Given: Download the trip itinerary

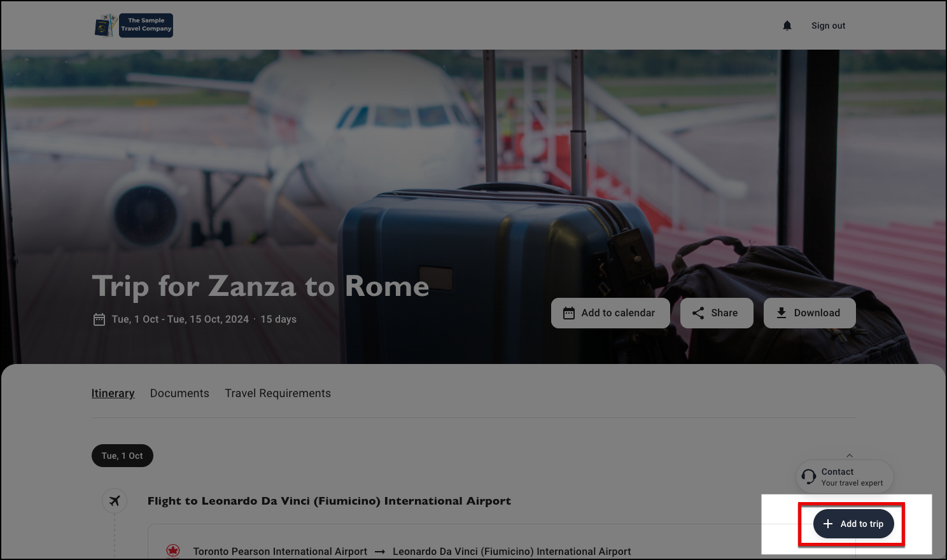Looking at the screenshot, I should pos(810,313).
